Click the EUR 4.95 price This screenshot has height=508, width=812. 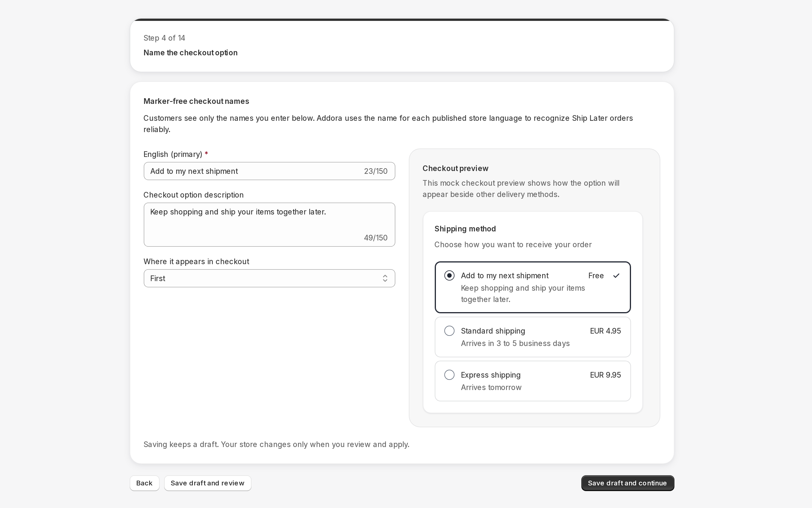605,331
